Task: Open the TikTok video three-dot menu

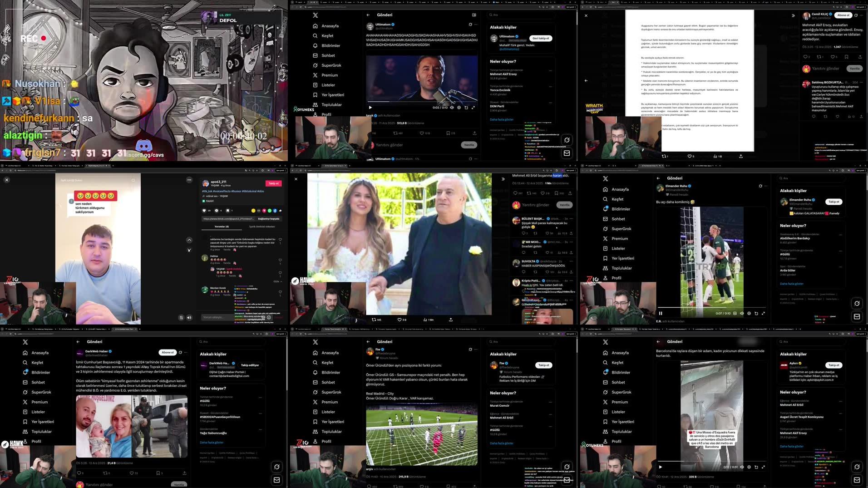Action: 189,180
